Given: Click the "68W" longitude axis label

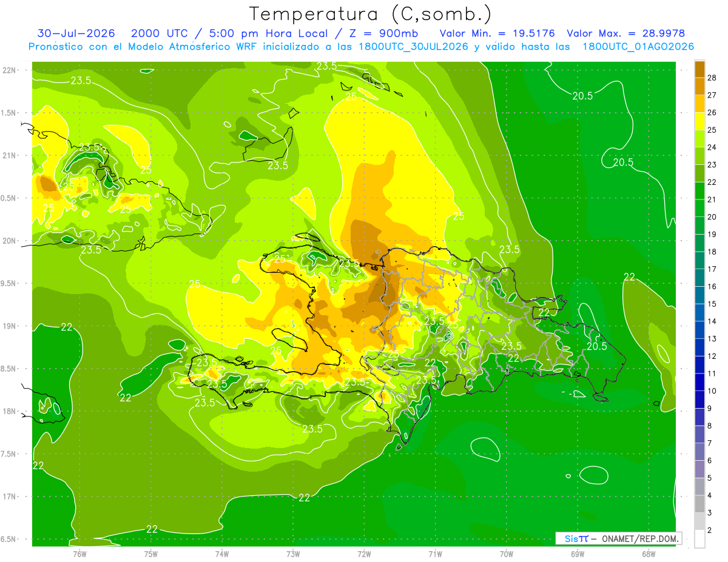Looking at the screenshot, I should tap(648, 554).
